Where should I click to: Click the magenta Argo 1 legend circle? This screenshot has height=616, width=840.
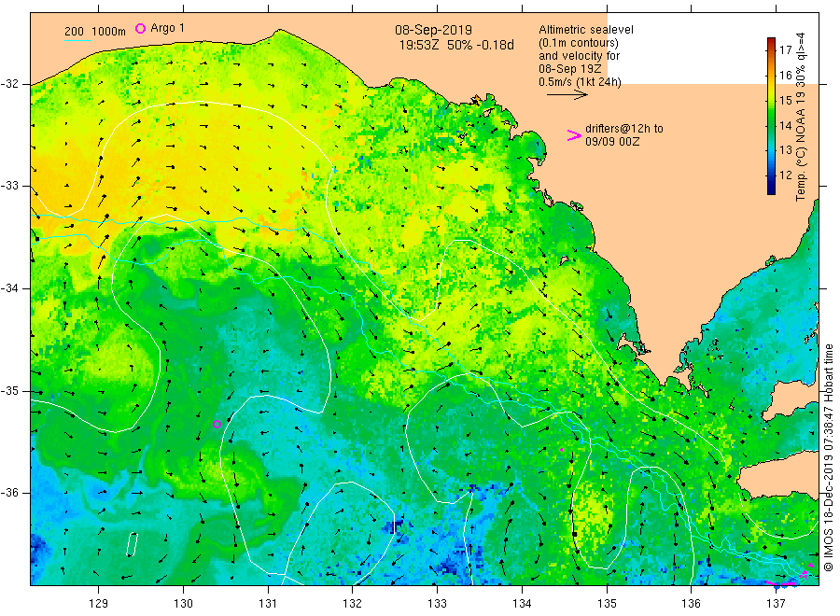pos(140,28)
